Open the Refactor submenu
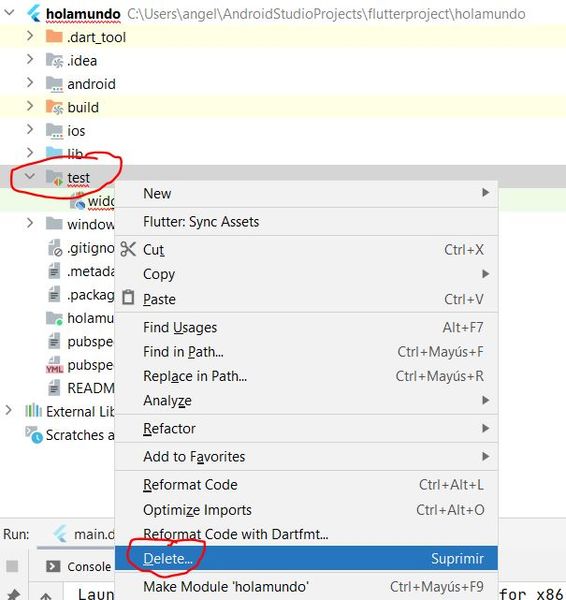The width and height of the screenshot is (566, 600). (x=306, y=429)
